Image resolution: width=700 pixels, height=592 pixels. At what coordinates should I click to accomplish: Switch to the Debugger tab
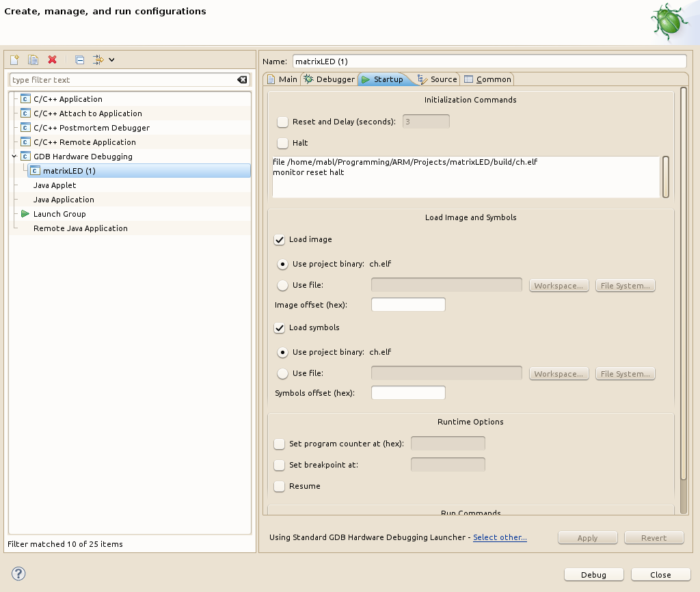click(x=329, y=79)
